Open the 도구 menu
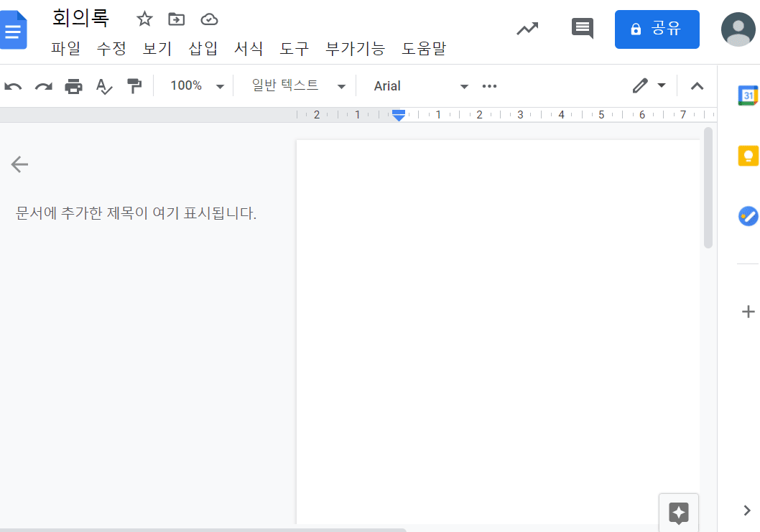This screenshot has width=760, height=532. pos(295,48)
